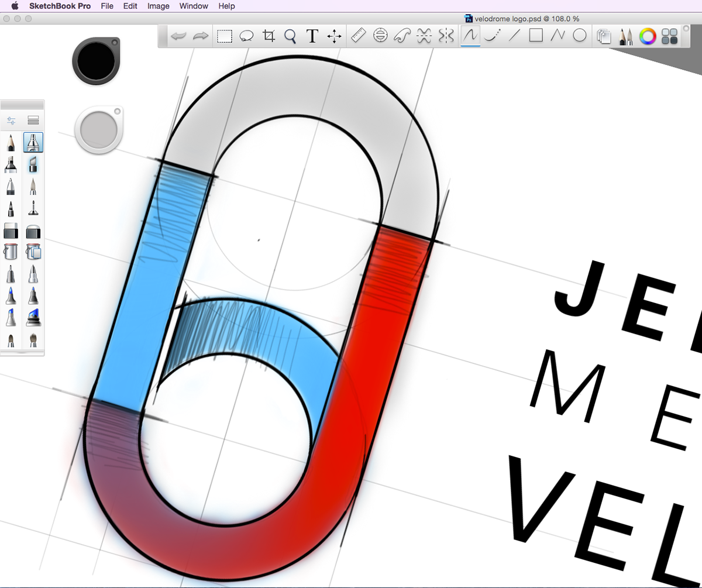Open the color swatches grid

[x=670, y=36]
